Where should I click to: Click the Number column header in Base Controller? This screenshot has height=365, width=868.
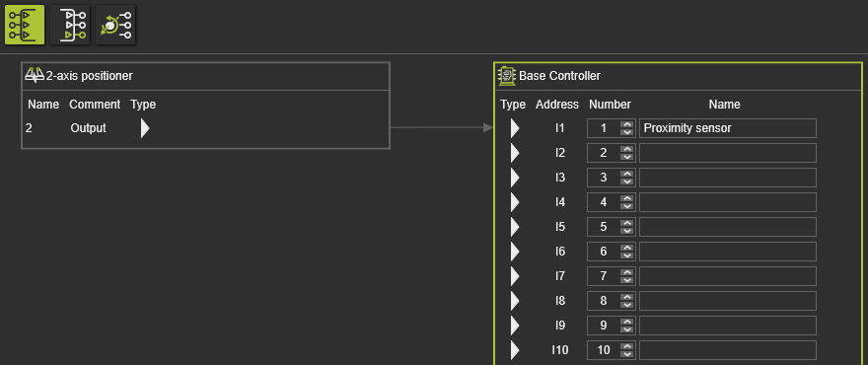coord(610,105)
